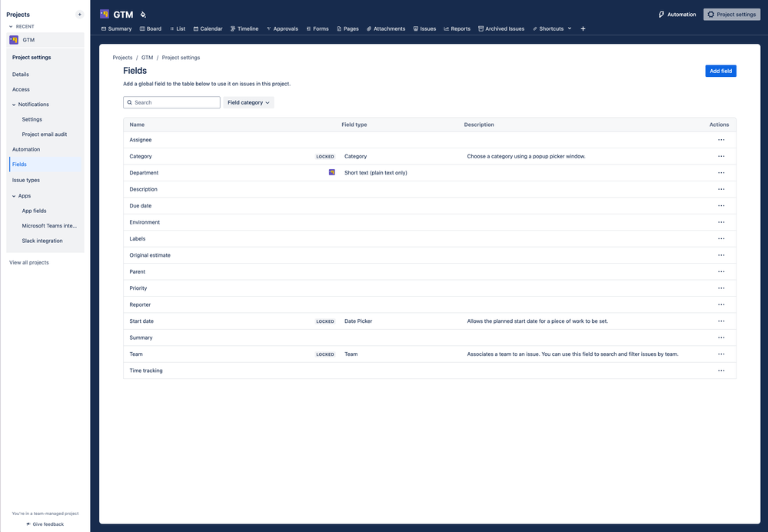Open the Field category dropdown
Screen dimensions: 768x532
[x=248, y=102]
